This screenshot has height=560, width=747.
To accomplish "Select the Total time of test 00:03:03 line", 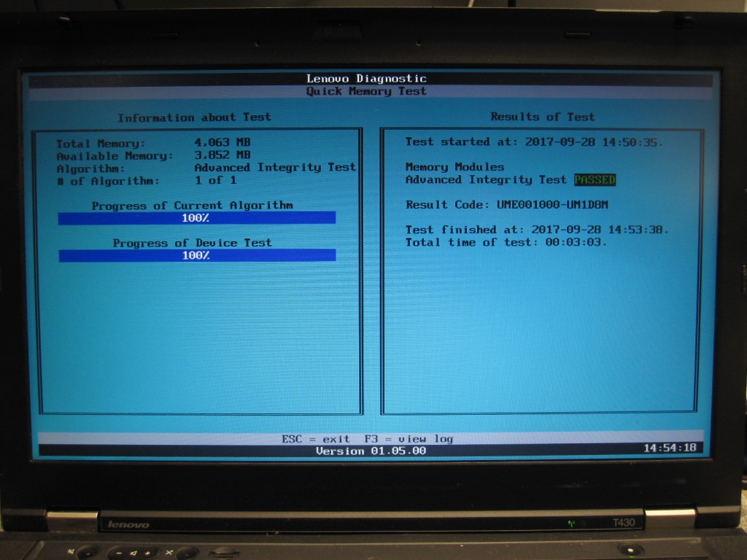I will pos(506,242).
